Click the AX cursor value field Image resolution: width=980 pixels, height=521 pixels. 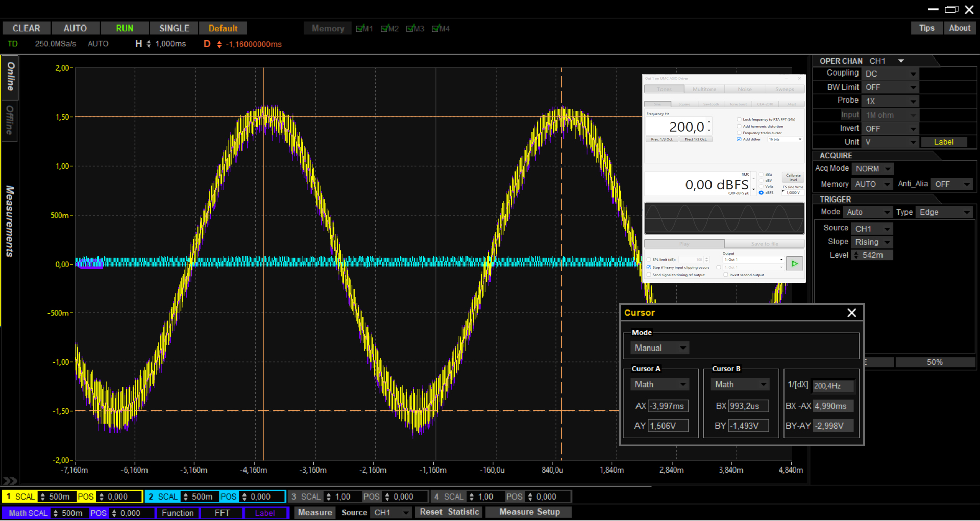coord(668,406)
